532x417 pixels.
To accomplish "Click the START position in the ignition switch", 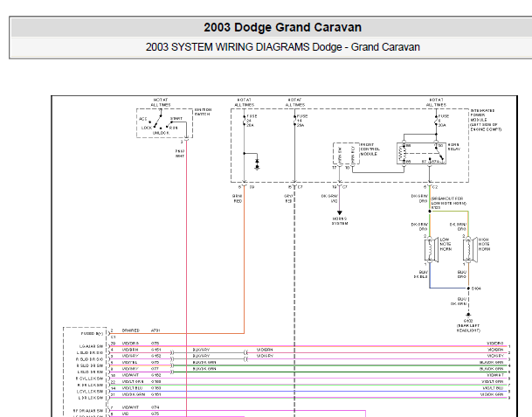I will click(176, 119).
